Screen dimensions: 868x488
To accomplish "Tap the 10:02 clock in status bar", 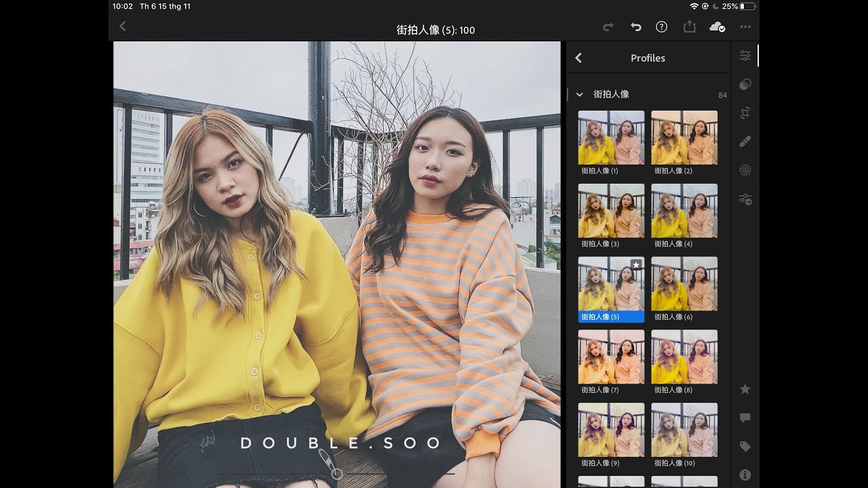I will click(123, 6).
